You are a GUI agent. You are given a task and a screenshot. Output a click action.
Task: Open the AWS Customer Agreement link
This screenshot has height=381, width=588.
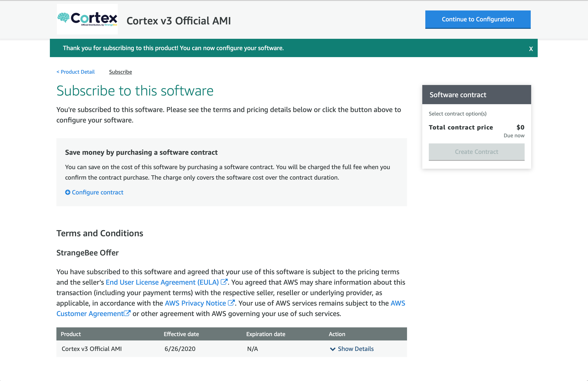(x=90, y=313)
